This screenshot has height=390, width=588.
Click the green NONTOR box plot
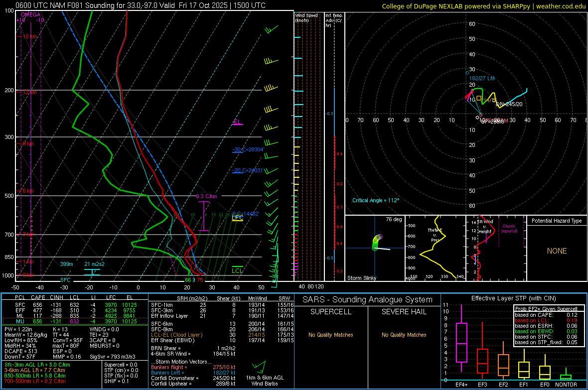(x=566, y=375)
